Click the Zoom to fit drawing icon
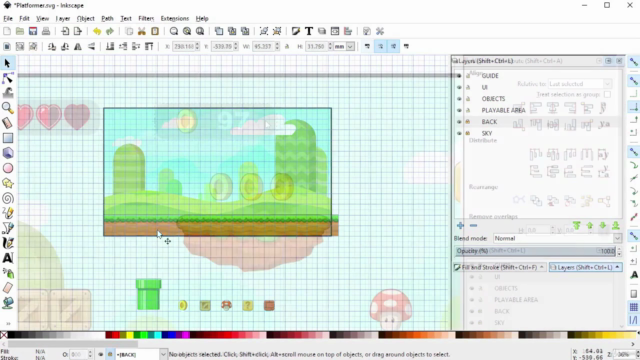 coord(187,31)
